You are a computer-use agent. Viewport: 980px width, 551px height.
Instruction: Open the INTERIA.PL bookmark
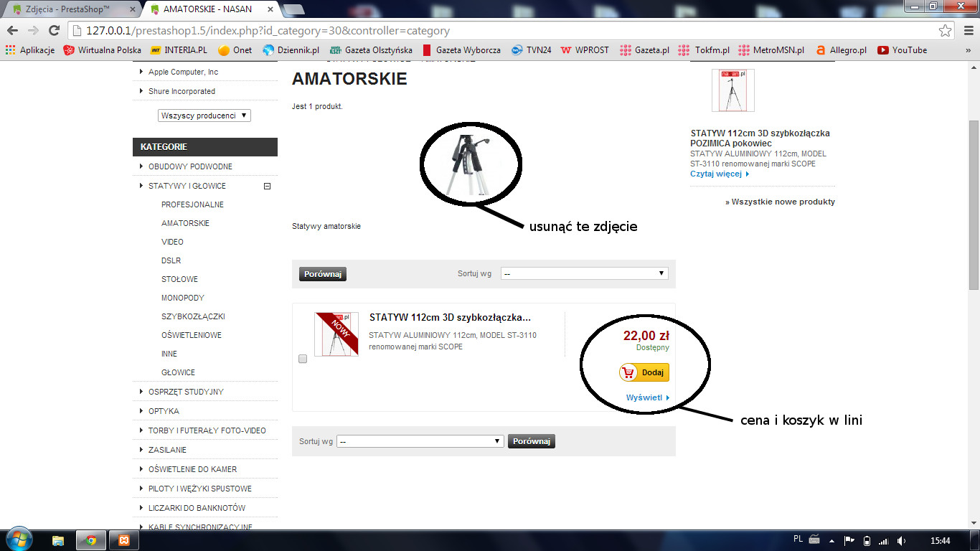tap(179, 50)
